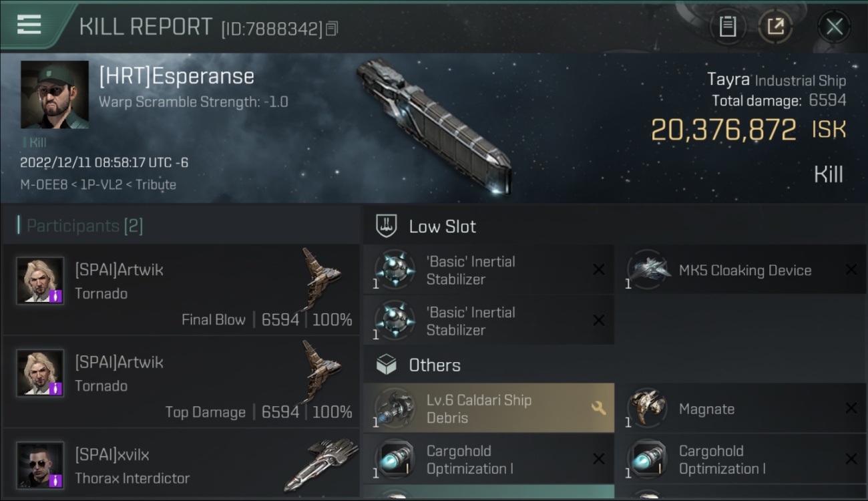The height and width of the screenshot is (501, 868).
Task: Open Artwik Final Blow participant entry
Action: coord(181,289)
